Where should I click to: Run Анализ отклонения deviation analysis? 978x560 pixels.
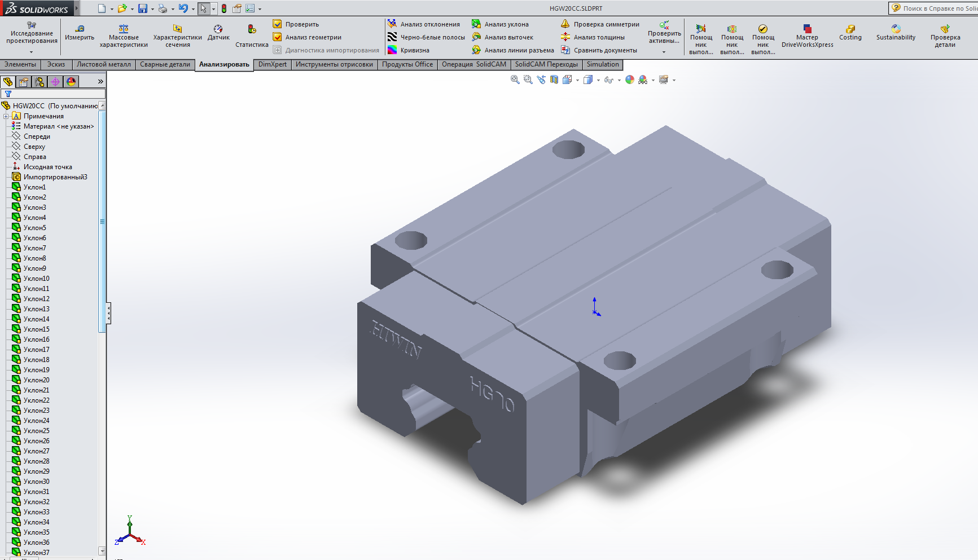(424, 24)
